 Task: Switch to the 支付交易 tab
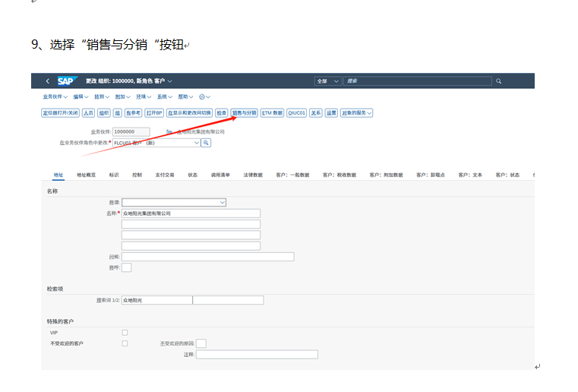164,175
